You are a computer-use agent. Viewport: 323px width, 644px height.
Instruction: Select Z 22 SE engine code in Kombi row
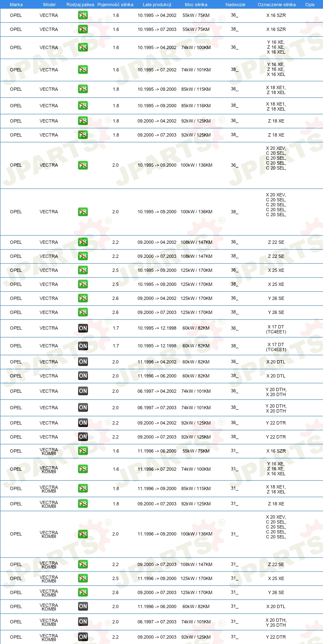point(276,564)
